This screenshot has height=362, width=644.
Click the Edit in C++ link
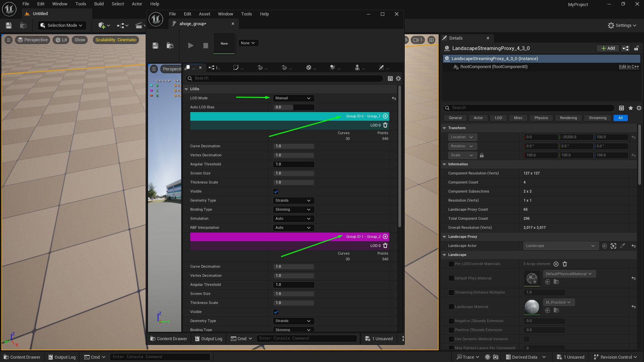tap(629, 67)
